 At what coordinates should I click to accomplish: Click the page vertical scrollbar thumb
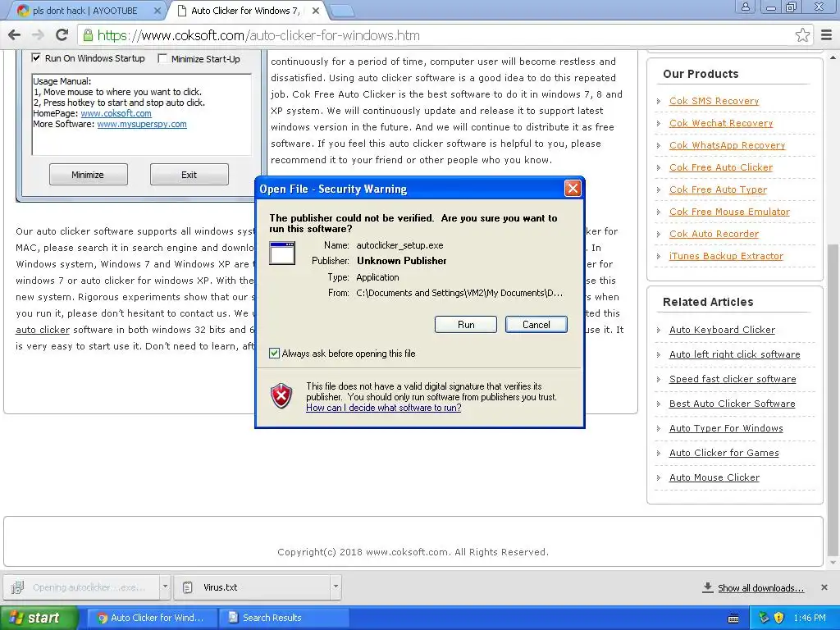(833, 402)
